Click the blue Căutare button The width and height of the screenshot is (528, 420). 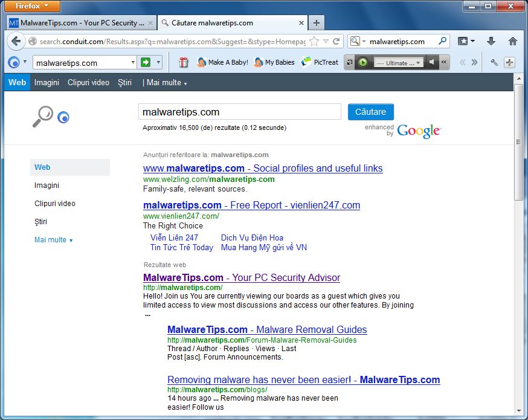[x=370, y=112]
